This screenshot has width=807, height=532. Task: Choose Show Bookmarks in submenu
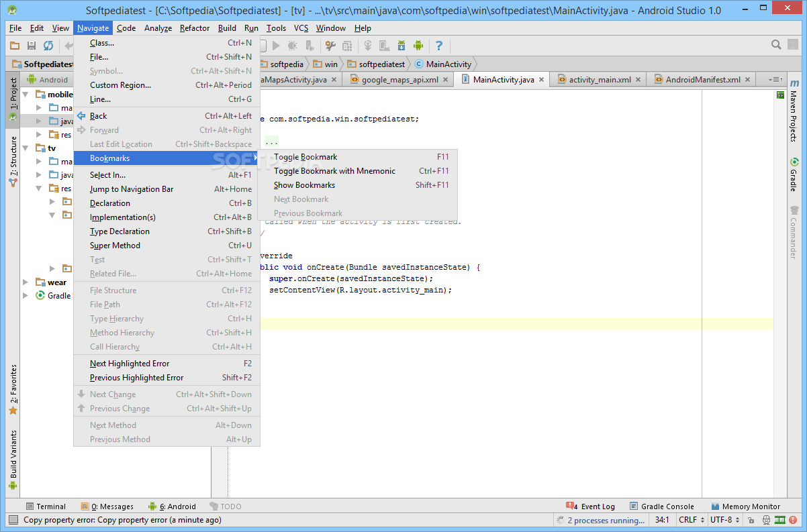358,185
